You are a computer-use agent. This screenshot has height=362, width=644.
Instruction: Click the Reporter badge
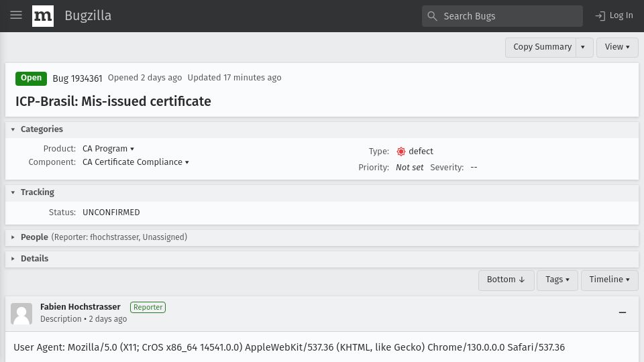[x=148, y=308]
